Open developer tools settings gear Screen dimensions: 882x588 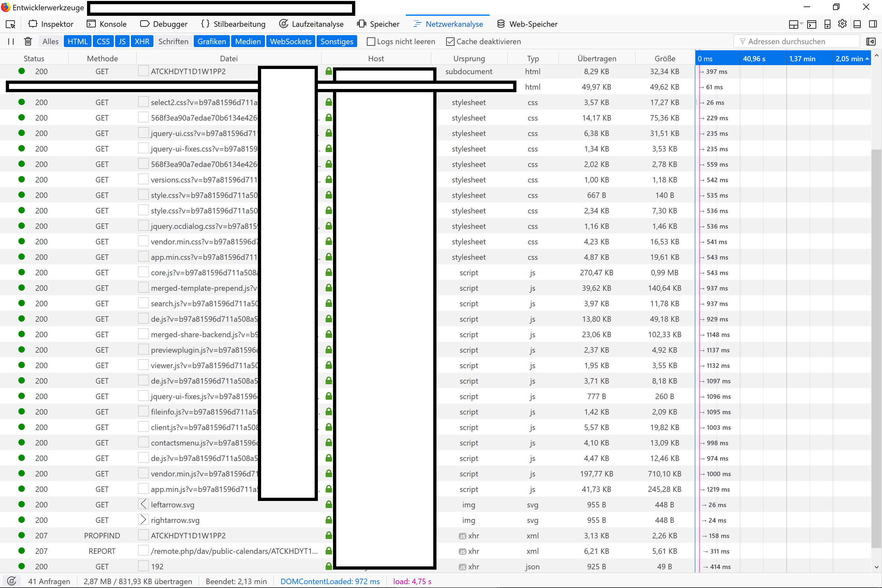click(x=842, y=24)
